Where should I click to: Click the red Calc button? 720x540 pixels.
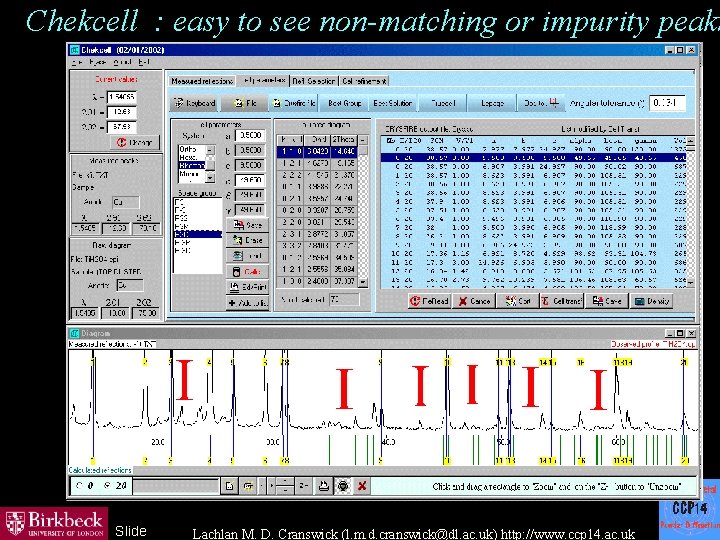[x=247, y=271]
